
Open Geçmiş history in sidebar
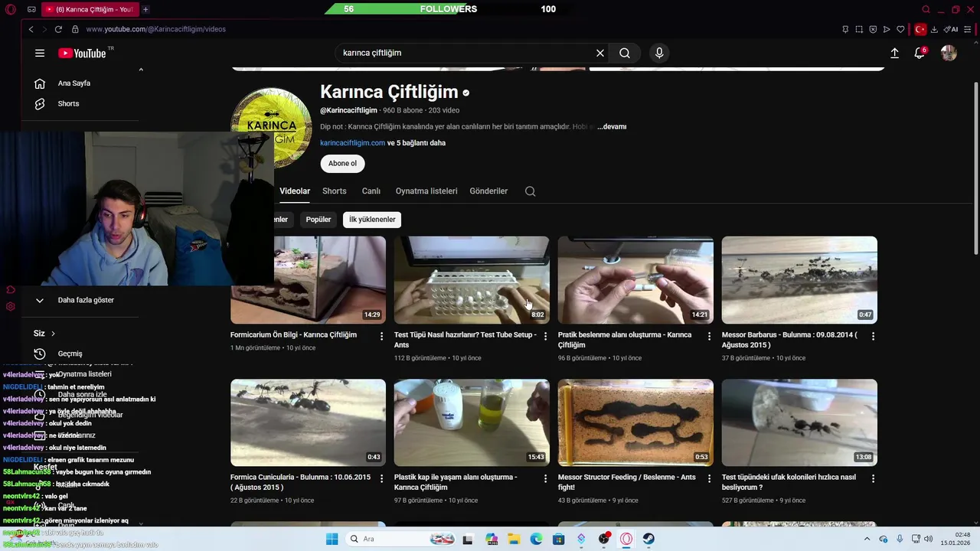(70, 354)
